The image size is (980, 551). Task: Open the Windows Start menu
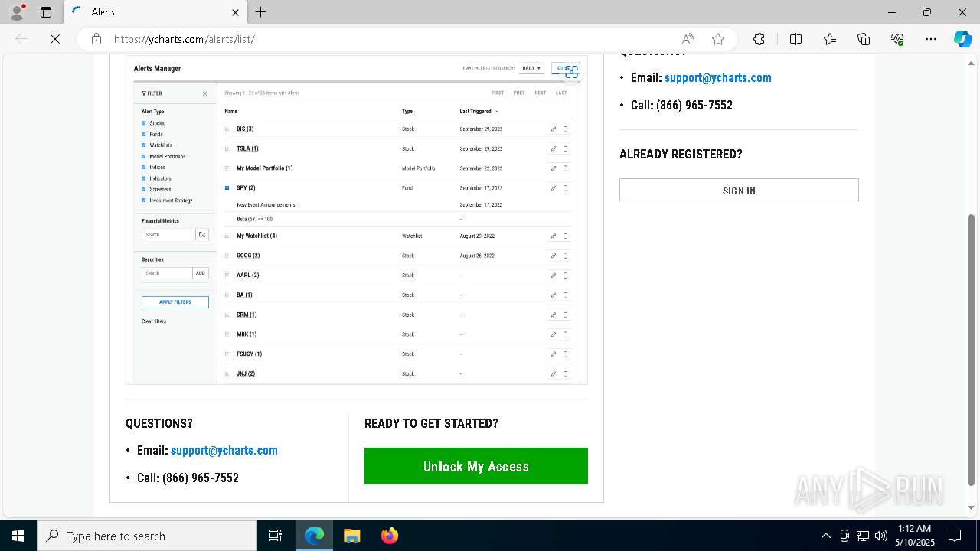click(18, 536)
